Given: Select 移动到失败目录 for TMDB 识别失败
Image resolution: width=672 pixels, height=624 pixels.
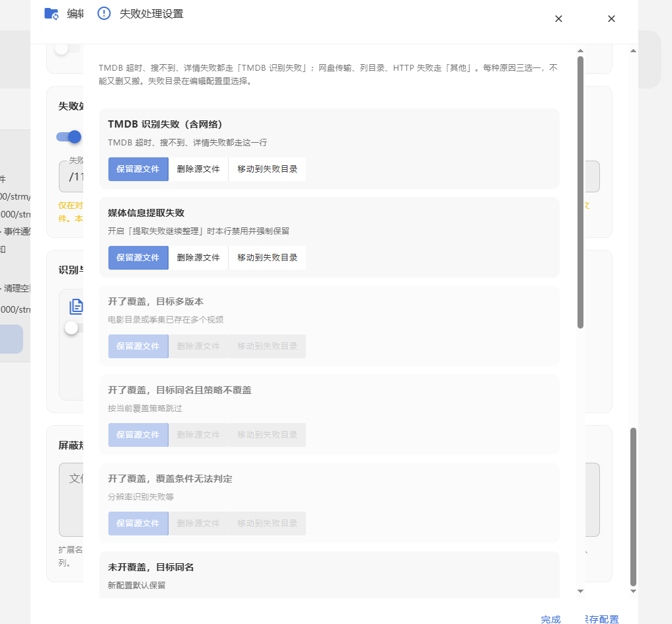Looking at the screenshot, I should click(x=267, y=169).
